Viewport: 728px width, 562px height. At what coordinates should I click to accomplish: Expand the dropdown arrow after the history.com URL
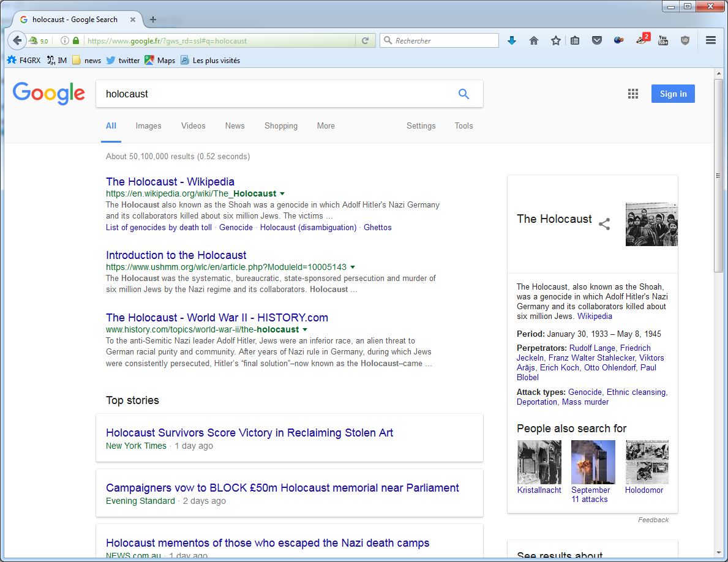tap(305, 330)
